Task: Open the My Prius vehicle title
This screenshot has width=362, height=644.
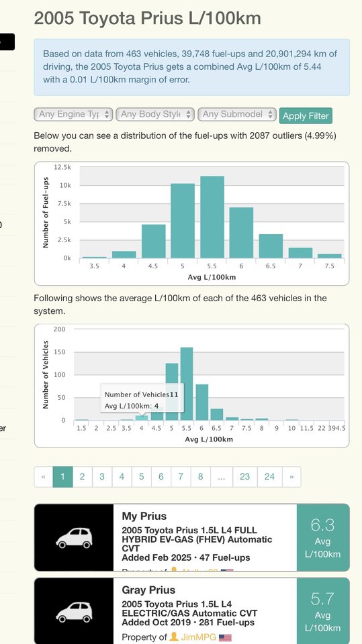Action: (144, 516)
